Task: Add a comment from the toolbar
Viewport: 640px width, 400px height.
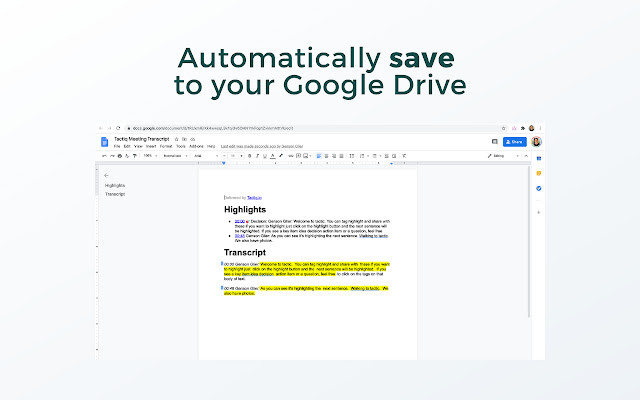Action: coord(298,156)
